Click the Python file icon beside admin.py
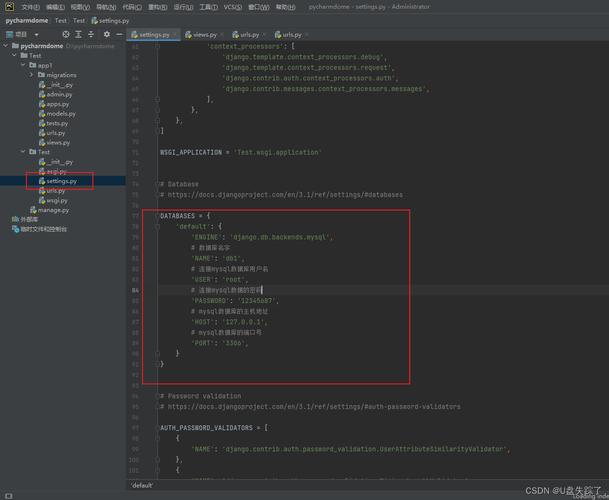This screenshot has width=609, height=500. [42, 94]
